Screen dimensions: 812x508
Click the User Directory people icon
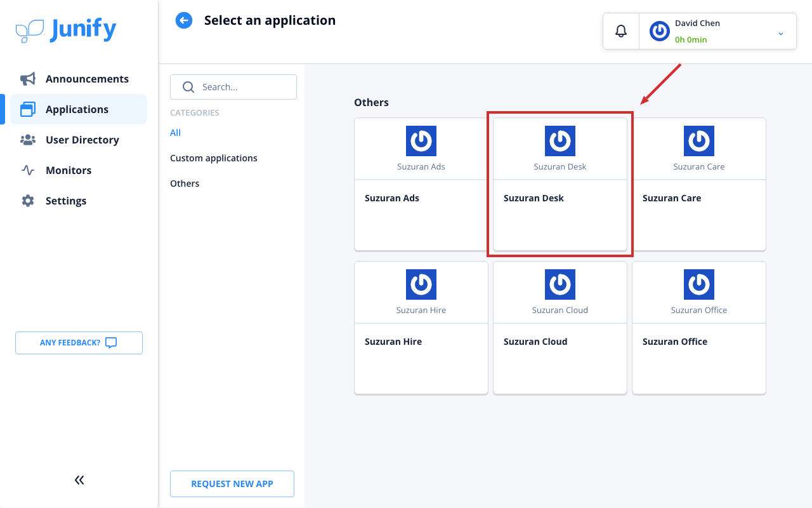pyautogui.click(x=28, y=140)
